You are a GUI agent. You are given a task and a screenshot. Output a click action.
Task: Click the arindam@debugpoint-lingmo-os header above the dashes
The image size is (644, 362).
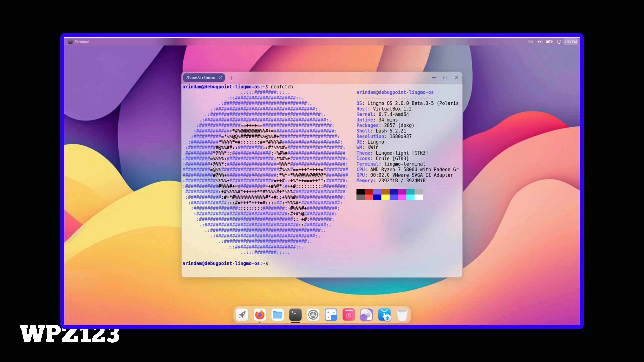coord(395,92)
